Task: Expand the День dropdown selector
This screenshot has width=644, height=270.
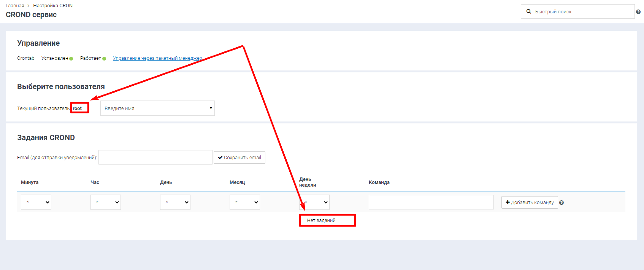Action: [175, 202]
